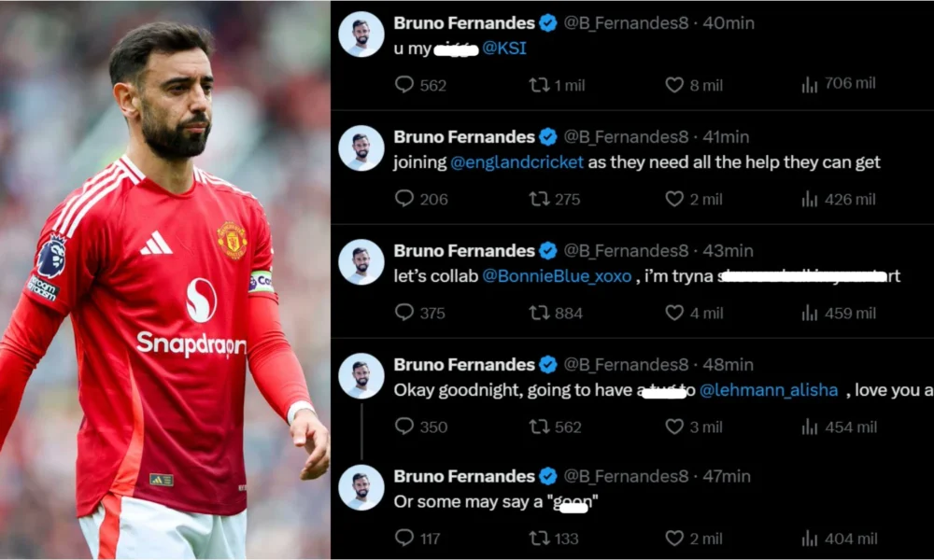Reply to the "Okay goodnight" tweet

(404, 427)
